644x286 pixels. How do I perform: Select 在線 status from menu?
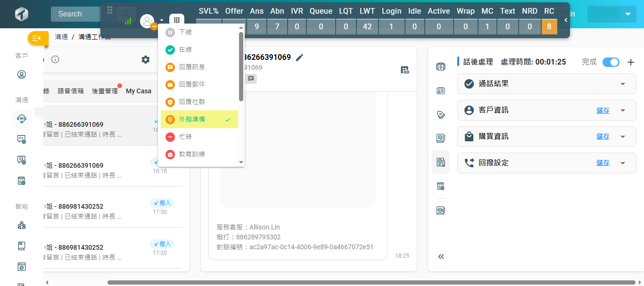(x=185, y=49)
